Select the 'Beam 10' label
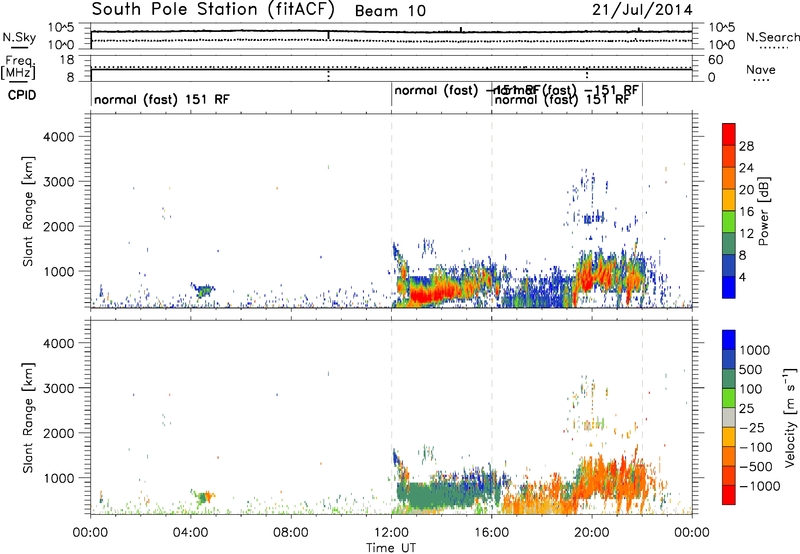This screenshot has height=554, width=800. [390, 11]
